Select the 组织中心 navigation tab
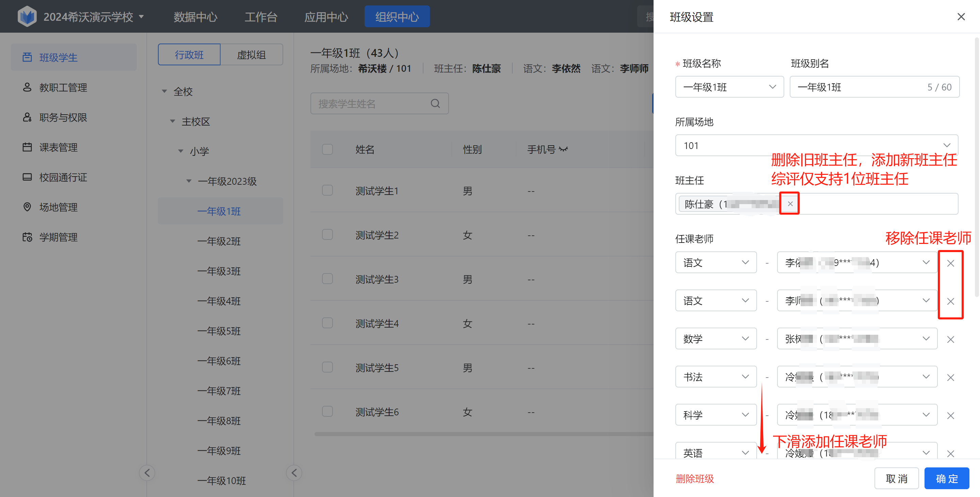The height and width of the screenshot is (497, 980). 397,16
